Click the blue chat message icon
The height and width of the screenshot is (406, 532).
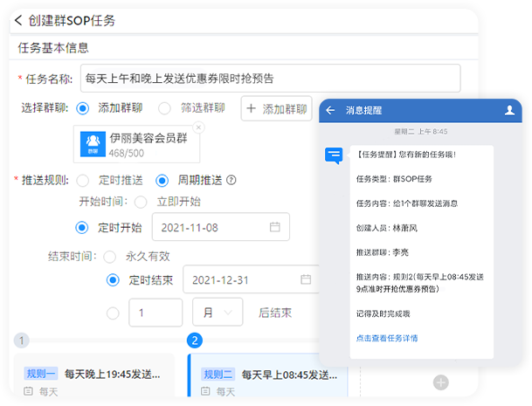(334, 156)
